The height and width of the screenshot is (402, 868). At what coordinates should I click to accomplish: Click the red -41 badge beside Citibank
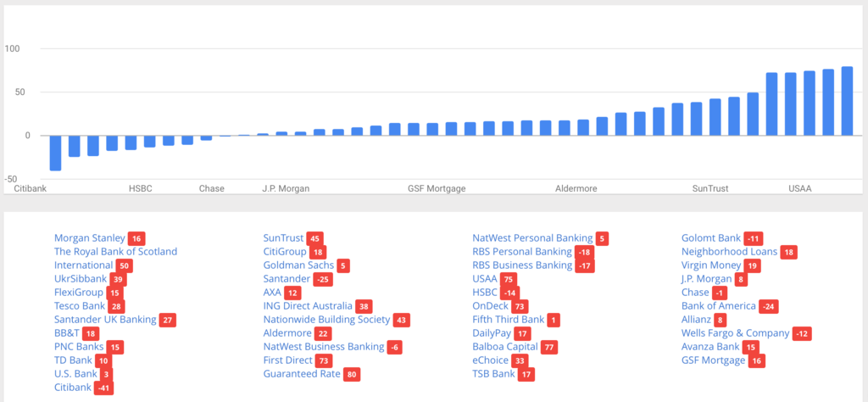pyautogui.click(x=104, y=388)
